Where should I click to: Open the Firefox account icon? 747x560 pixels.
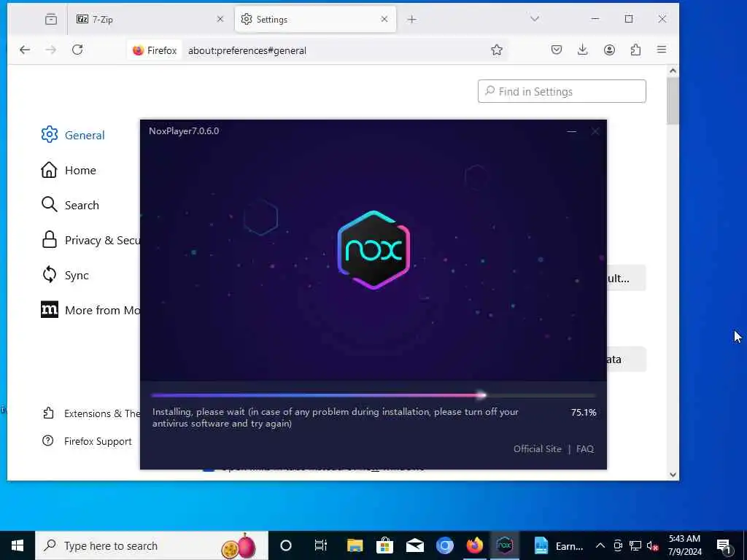(x=609, y=50)
